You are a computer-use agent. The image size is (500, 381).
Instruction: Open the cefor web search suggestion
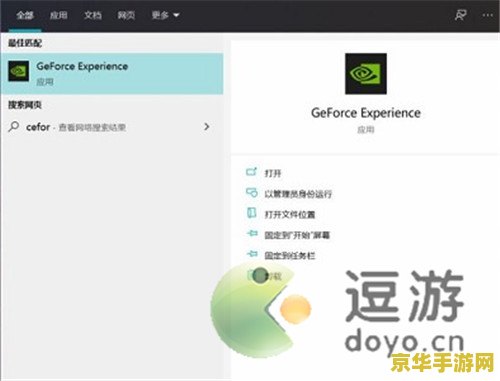(x=112, y=127)
